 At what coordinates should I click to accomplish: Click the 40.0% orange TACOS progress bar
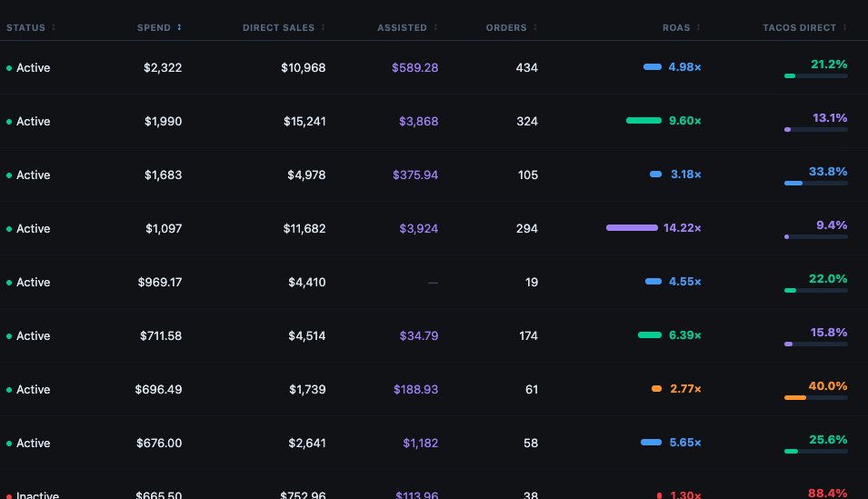(815, 397)
